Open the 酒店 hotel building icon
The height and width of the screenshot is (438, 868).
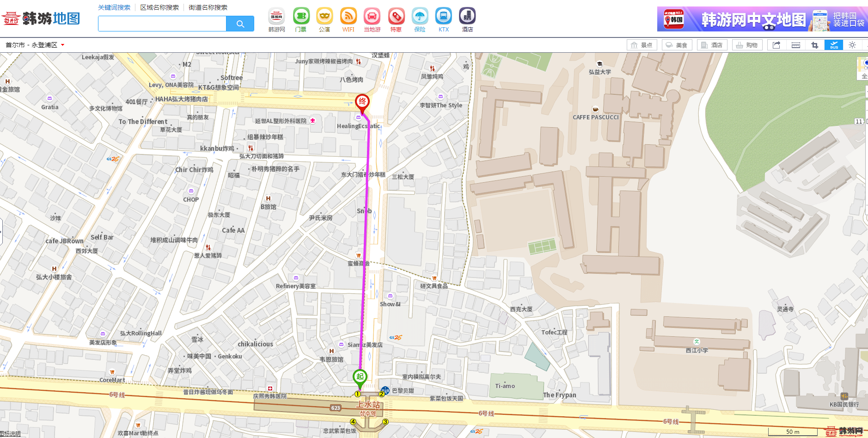point(467,17)
